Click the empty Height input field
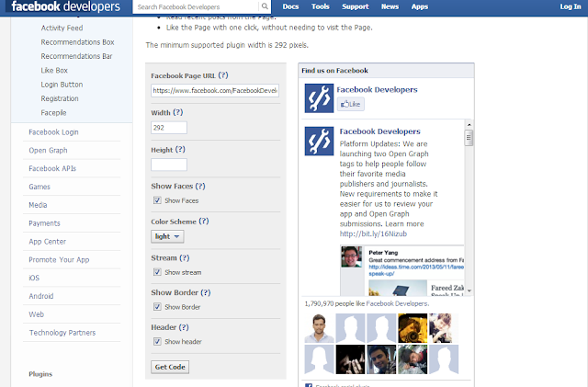The width and height of the screenshot is (588, 387). pos(169,165)
